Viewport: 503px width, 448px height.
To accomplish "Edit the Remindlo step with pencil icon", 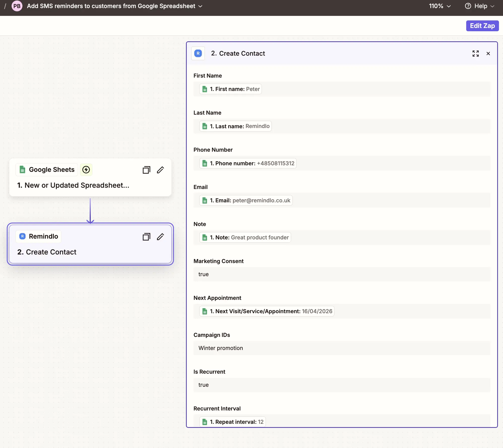I will [161, 237].
